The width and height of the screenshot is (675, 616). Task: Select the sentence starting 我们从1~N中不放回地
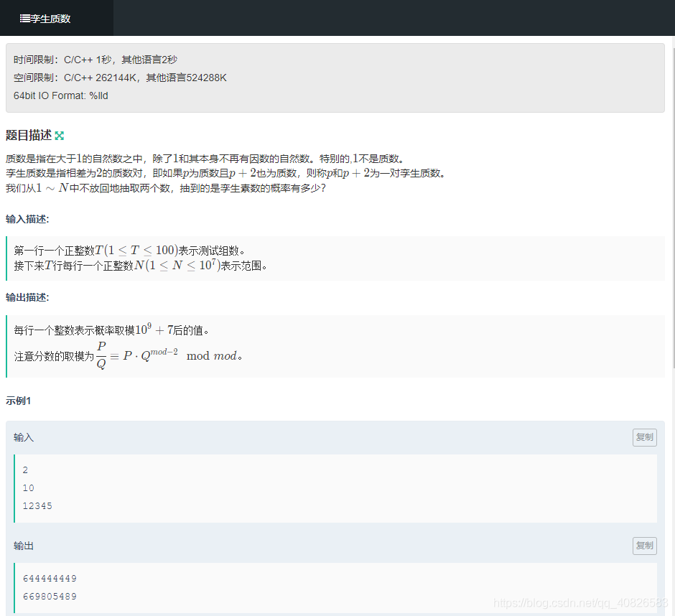tap(166, 188)
